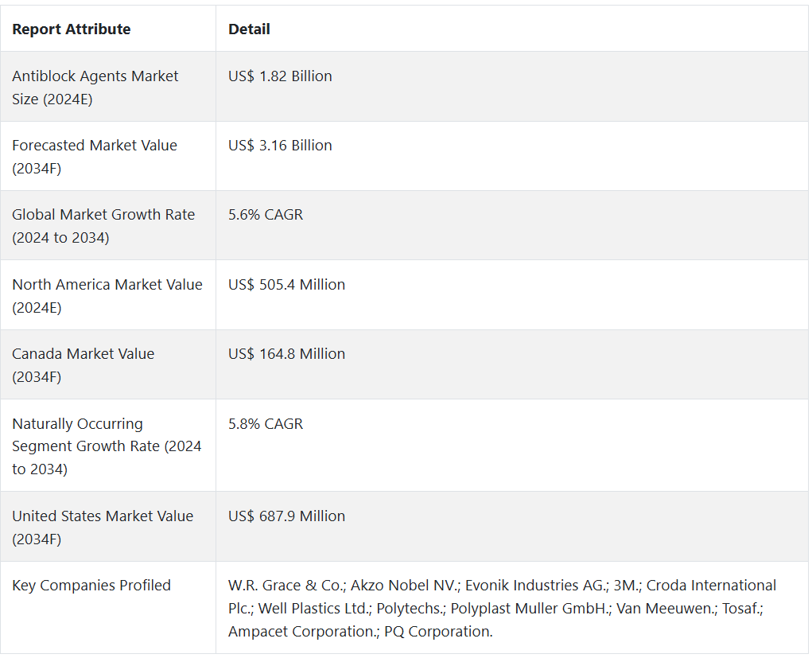Image resolution: width=812 pixels, height=658 pixels.
Task: Select the Global Market Growth Rate label
Action: click(x=103, y=226)
